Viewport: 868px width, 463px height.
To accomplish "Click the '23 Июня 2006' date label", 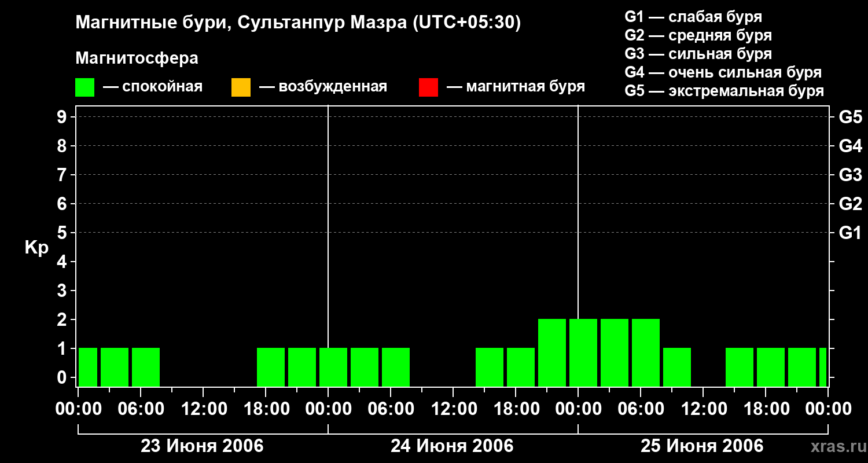I will click(203, 446).
